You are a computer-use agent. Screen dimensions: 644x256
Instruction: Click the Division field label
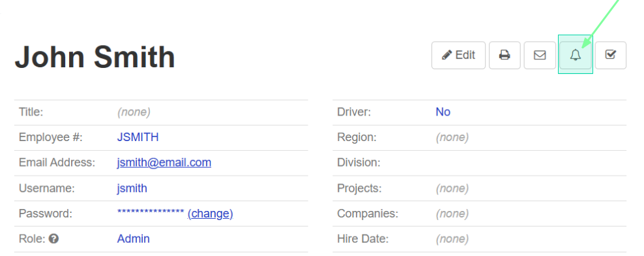pyautogui.click(x=359, y=163)
